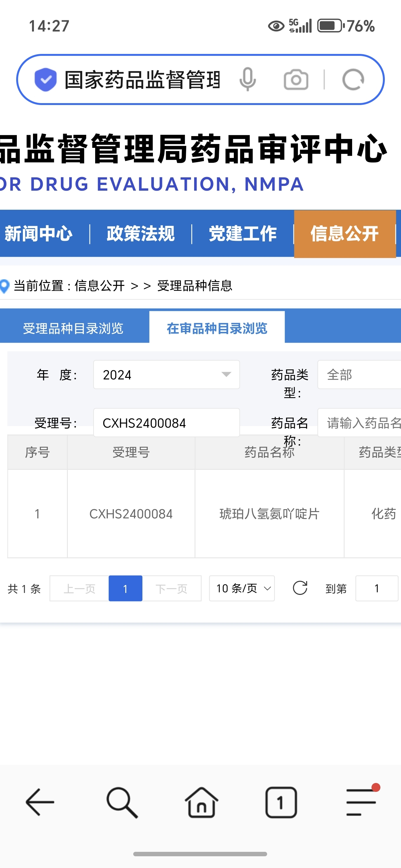This screenshot has width=401, height=868.
Task: Tap the blue shield security icon
Action: pos(45,80)
